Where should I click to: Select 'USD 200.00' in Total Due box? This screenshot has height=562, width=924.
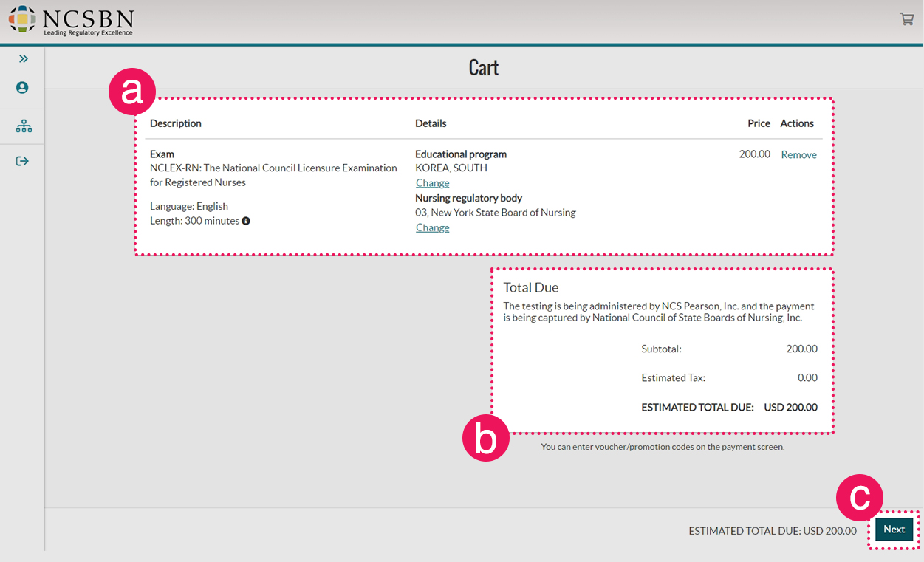coord(791,407)
